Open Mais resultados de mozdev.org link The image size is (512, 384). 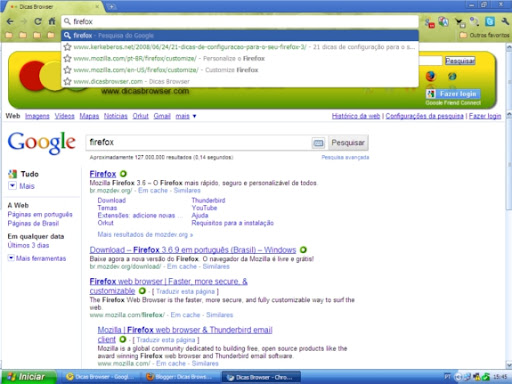point(145,235)
